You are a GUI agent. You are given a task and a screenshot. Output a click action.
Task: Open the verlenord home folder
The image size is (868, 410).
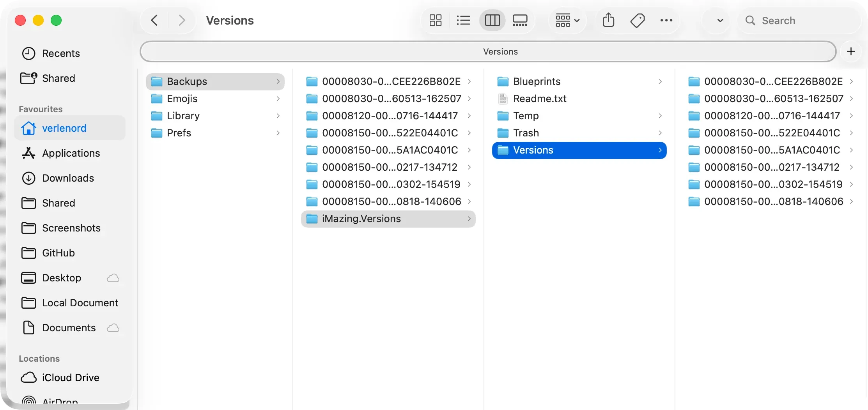tap(70, 128)
